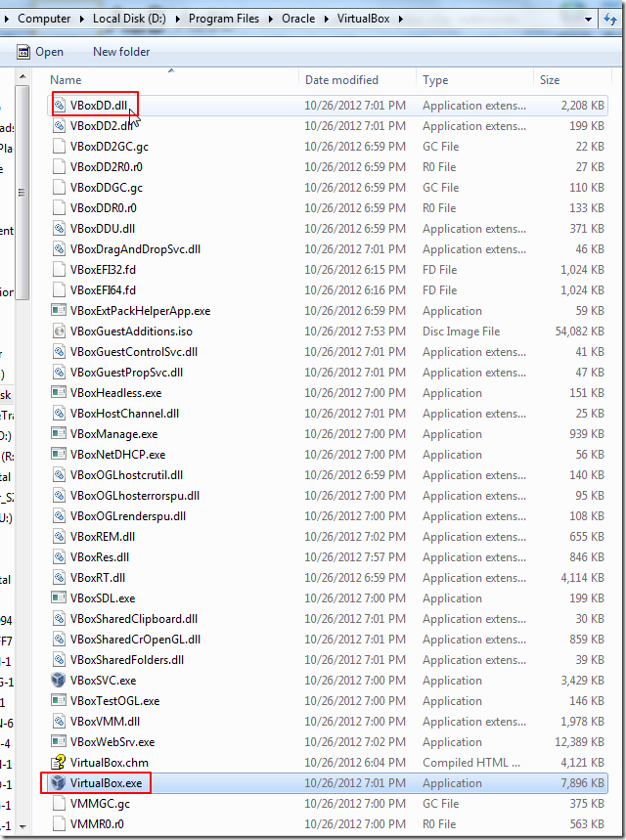Select VBoxDD2.dll file name
This screenshot has width=626, height=840.
click(102, 126)
